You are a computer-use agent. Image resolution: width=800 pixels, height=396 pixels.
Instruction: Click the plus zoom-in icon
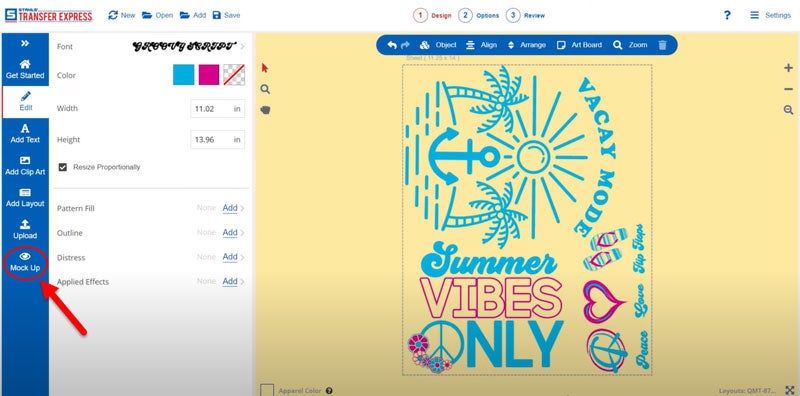coord(788,68)
